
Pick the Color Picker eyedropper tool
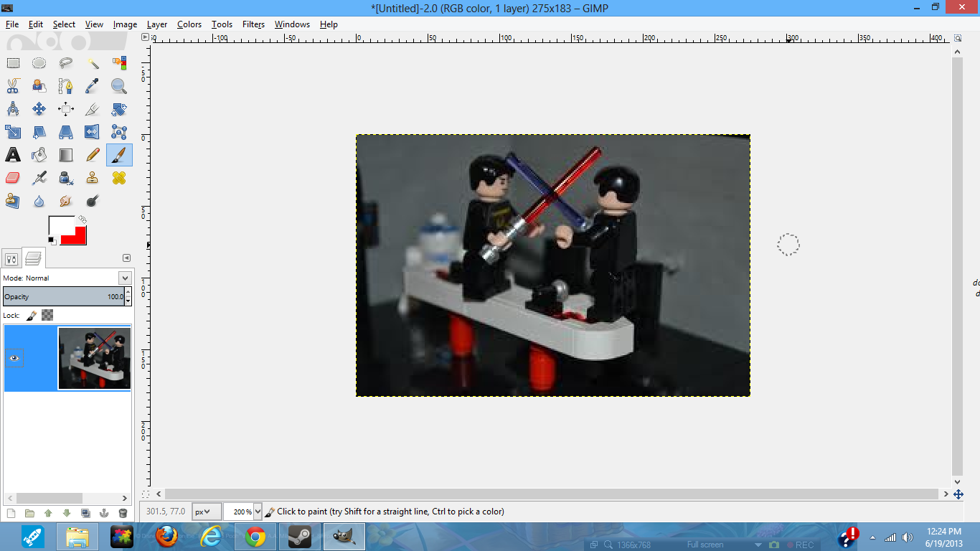[x=93, y=86]
